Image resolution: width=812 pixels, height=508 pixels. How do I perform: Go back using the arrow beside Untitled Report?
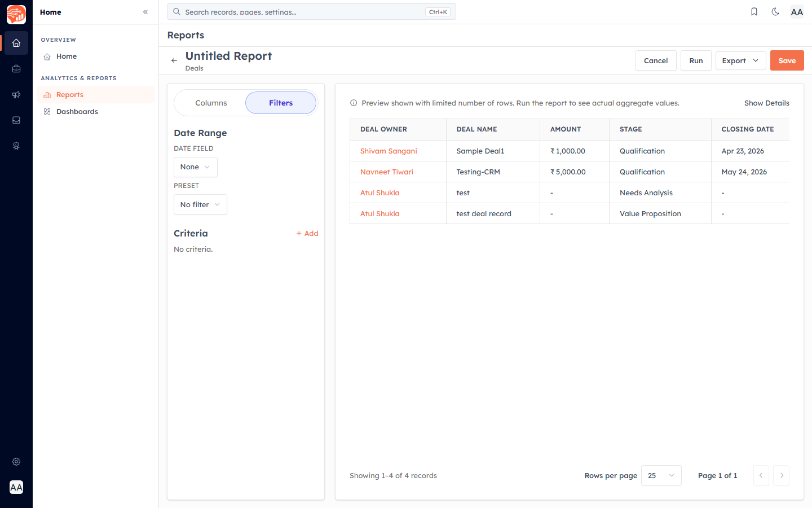(174, 60)
